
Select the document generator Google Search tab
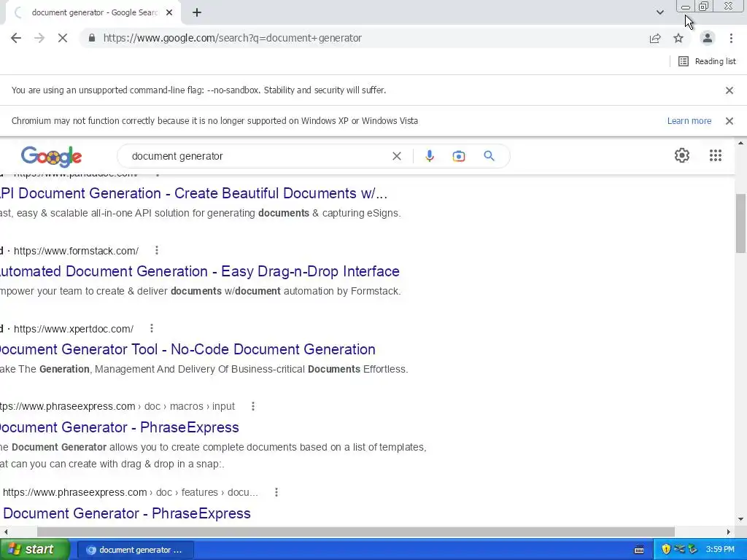coord(94,13)
